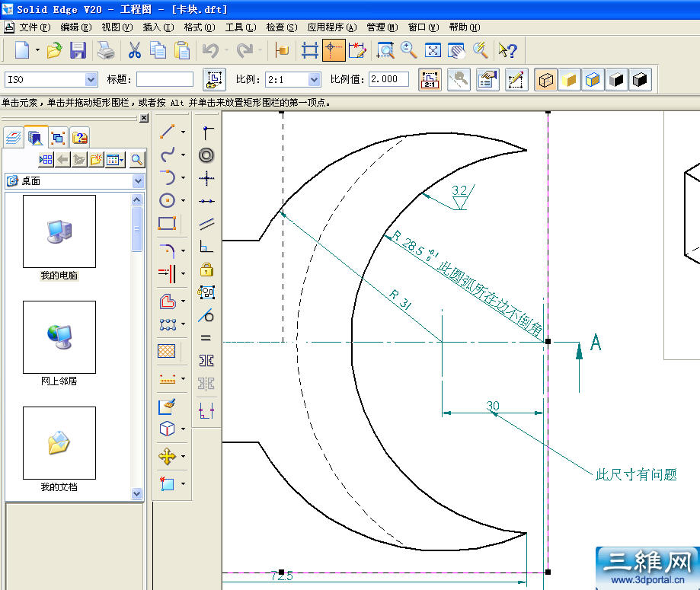Viewport: 700px width, 590px height.
Task: Select the Circle by center tool
Action: pyautogui.click(x=167, y=200)
